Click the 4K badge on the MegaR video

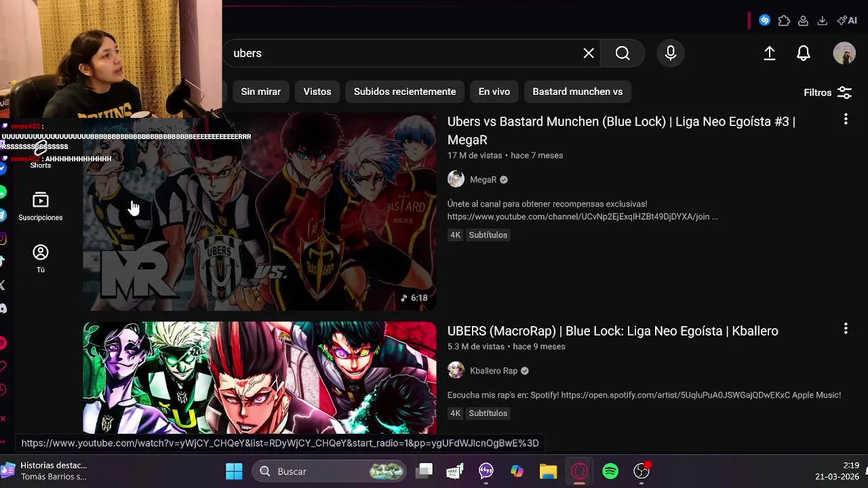point(455,235)
